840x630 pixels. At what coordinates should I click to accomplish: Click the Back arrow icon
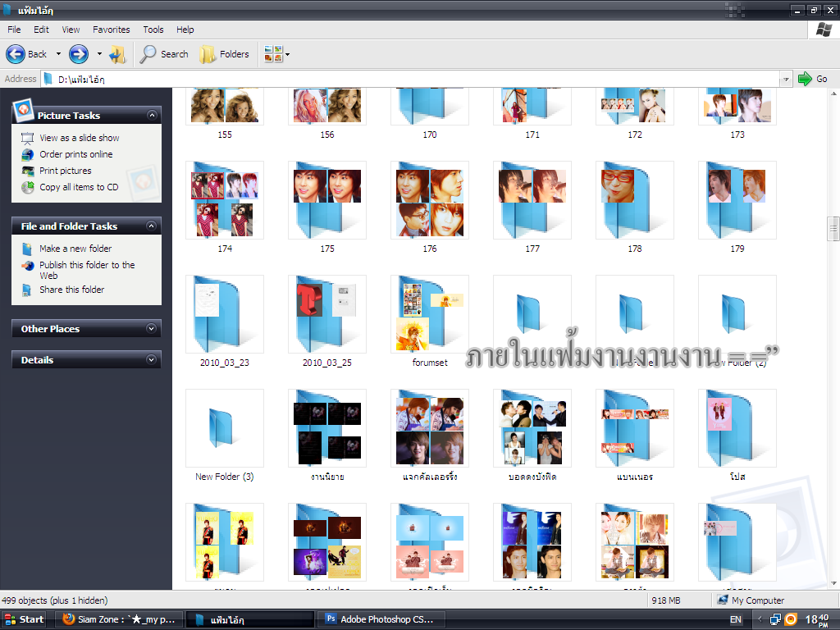(16, 54)
